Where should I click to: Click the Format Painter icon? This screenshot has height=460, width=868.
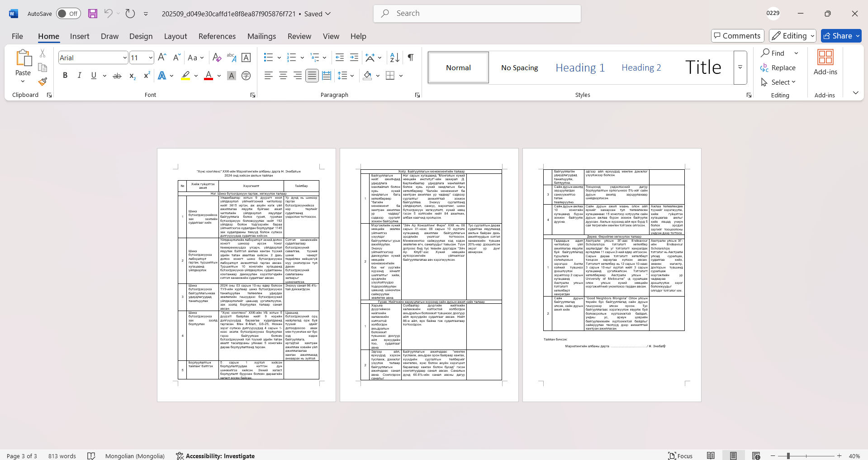pyautogui.click(x=43, y=82)
